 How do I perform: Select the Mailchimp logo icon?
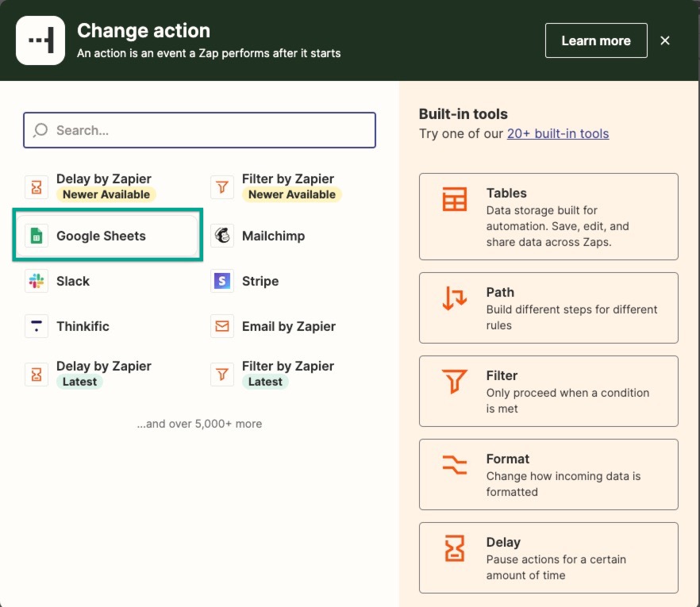[222, 236]
